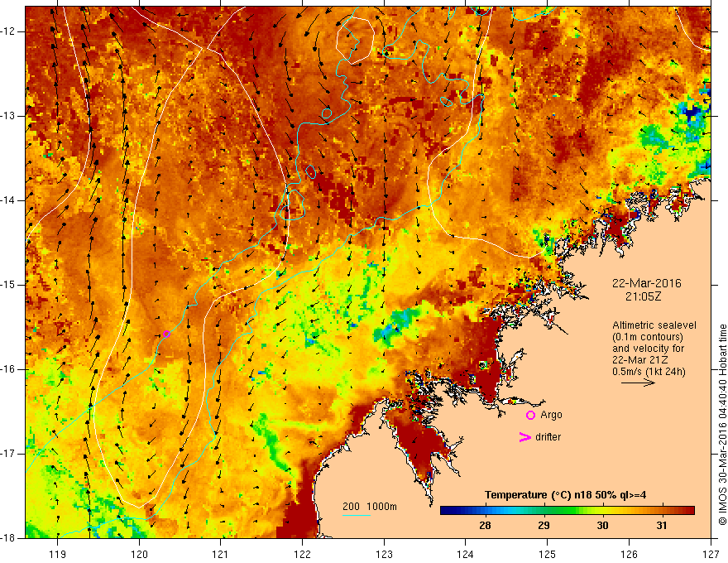Click the '(0.1m contours)' caption line
728x563 pixels.
click(648, 337)
